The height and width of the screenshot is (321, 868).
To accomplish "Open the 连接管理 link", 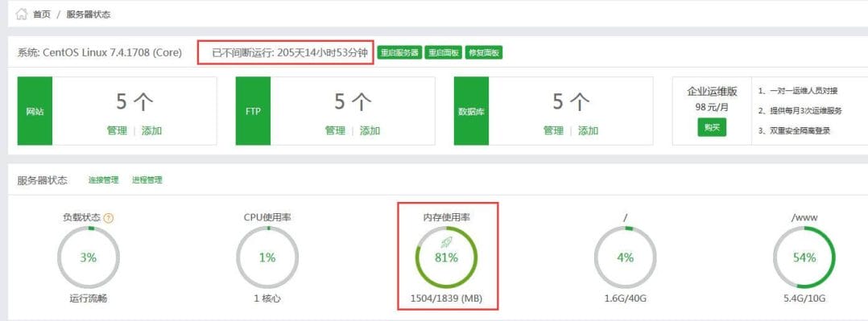I will point(104,180).
